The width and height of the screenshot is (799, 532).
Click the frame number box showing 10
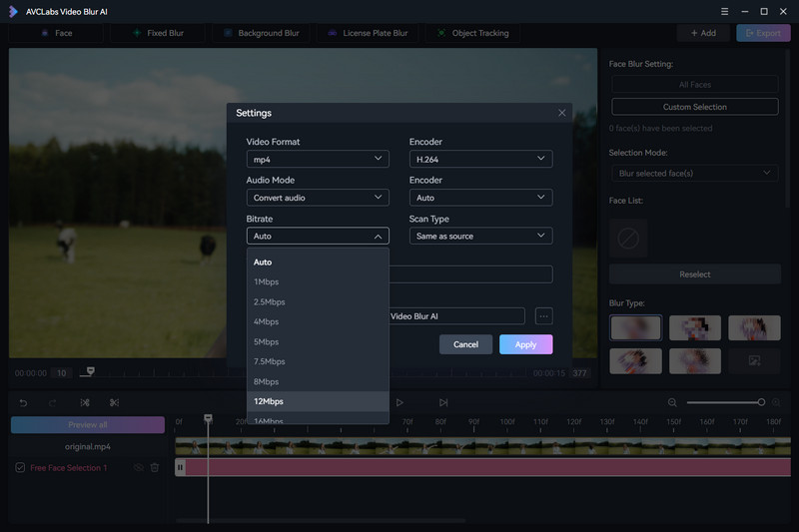[x=62, y=373]
